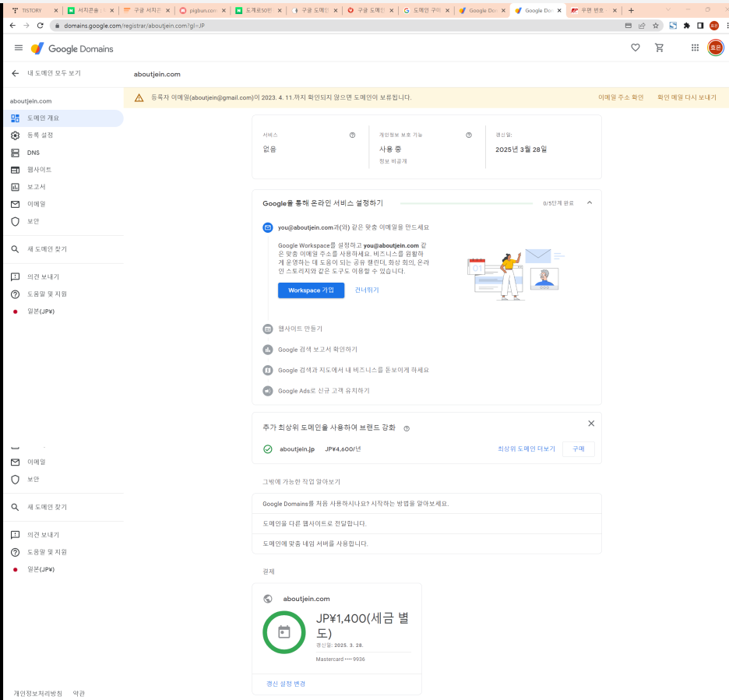Screen dimensions: 729x700
Task: Click 새 도메인 찾기 in the upper sidebar
Action: click(x=63, y=249)
